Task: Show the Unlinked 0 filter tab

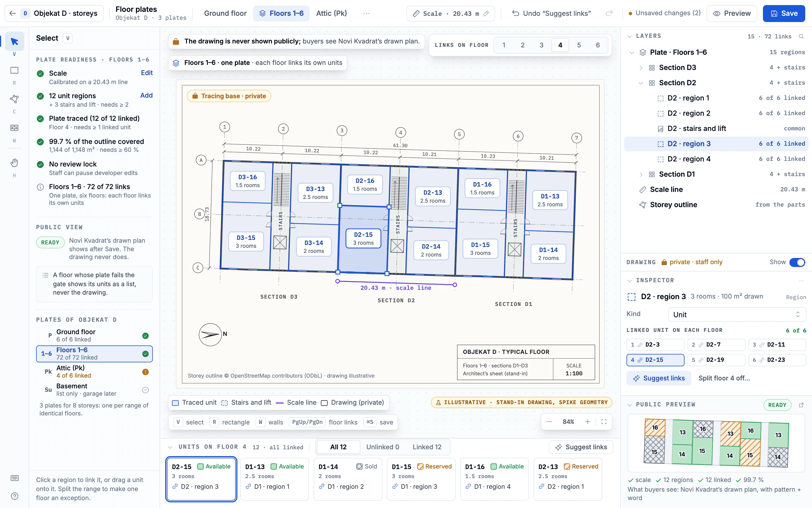Action: [383, 447]
